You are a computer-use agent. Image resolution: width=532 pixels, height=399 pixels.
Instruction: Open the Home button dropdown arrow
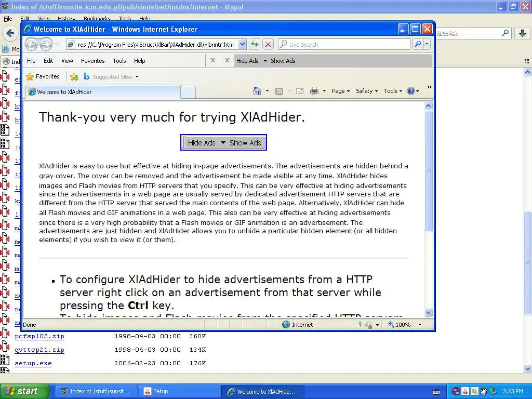tap(268, 91)
